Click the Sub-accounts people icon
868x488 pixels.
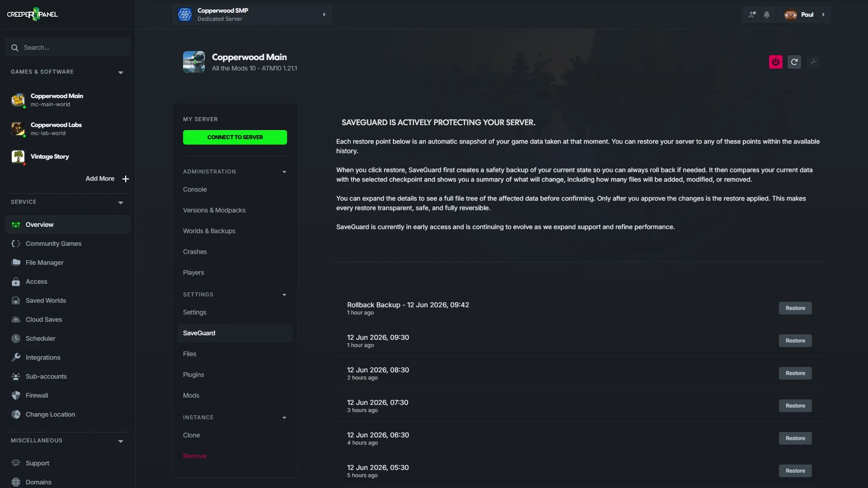pyautogui.click(x=16, y=376)
